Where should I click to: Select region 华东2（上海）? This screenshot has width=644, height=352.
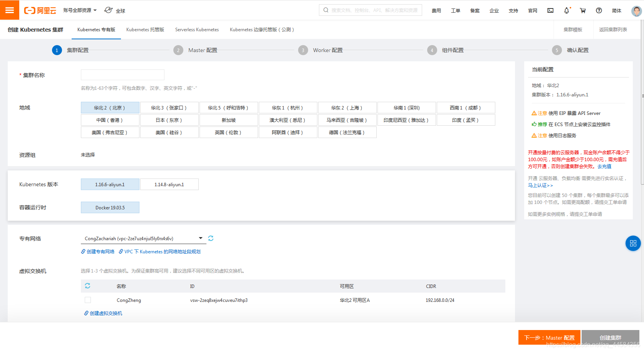click(x=347, y=108)
